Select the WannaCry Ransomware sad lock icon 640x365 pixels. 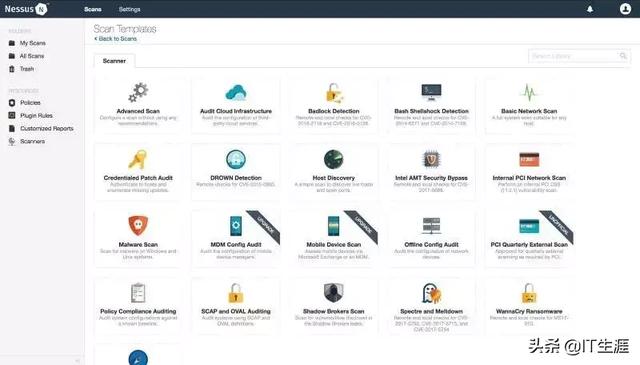(529, 293)
